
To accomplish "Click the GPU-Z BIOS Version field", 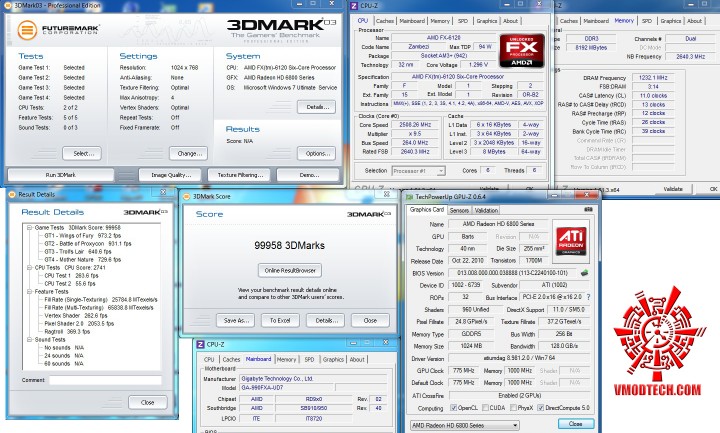I will 512,273.
